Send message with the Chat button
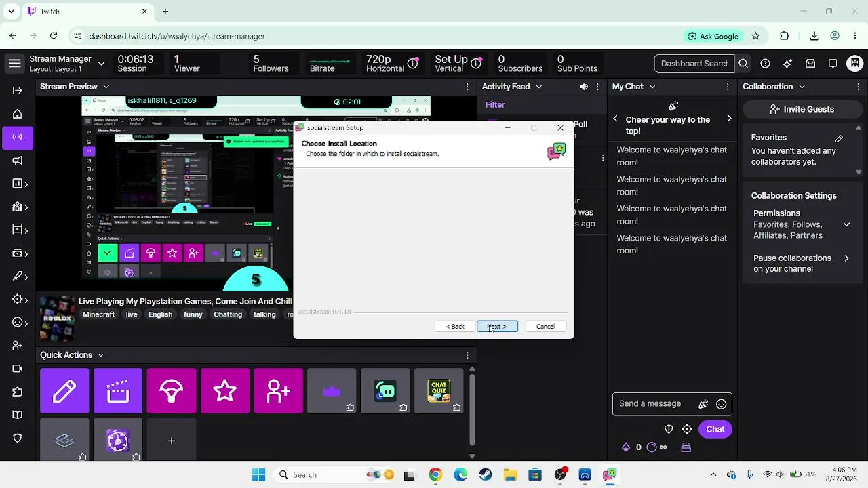 click(715, 429)
